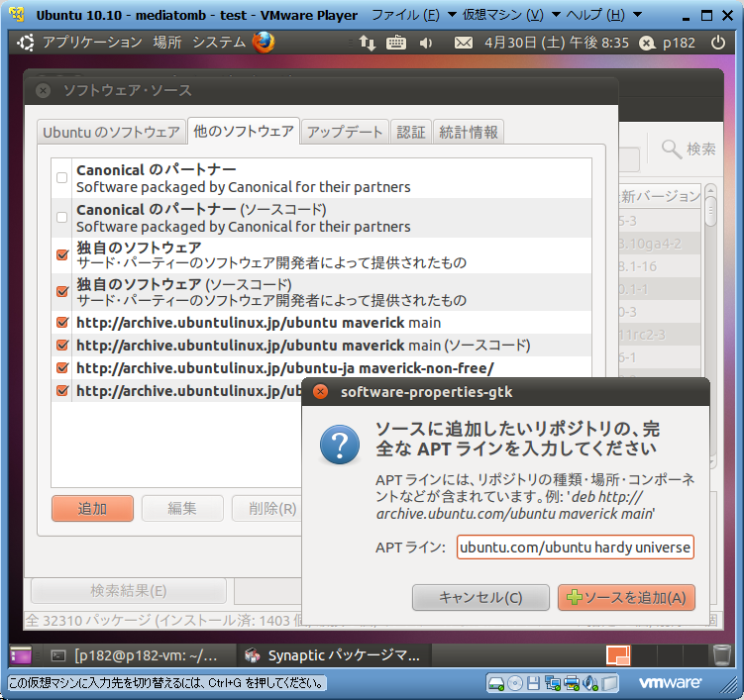This screenshot has height=700, width=744.
Task: Uncheck 独自のソフトウェア source checkbox
Action: click(62, 254)
